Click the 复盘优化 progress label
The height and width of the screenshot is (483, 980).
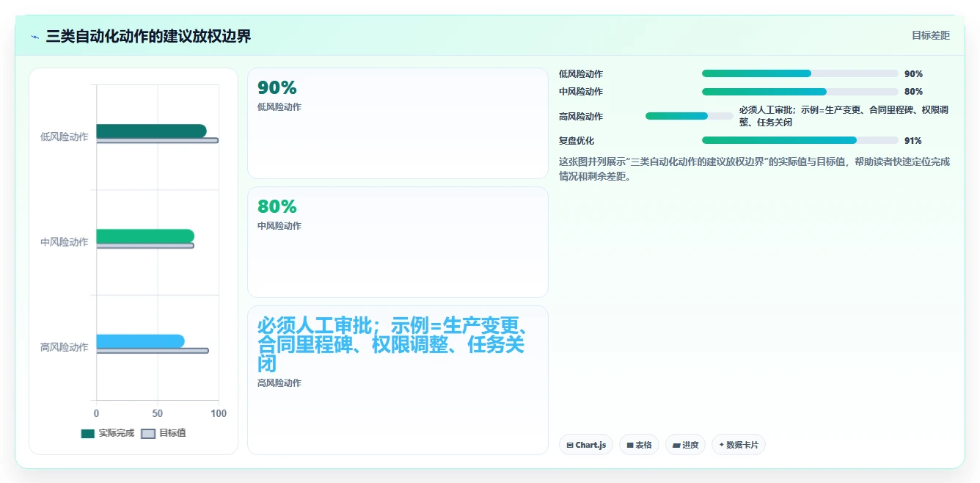pyautogui.click(x=577, y=141)
